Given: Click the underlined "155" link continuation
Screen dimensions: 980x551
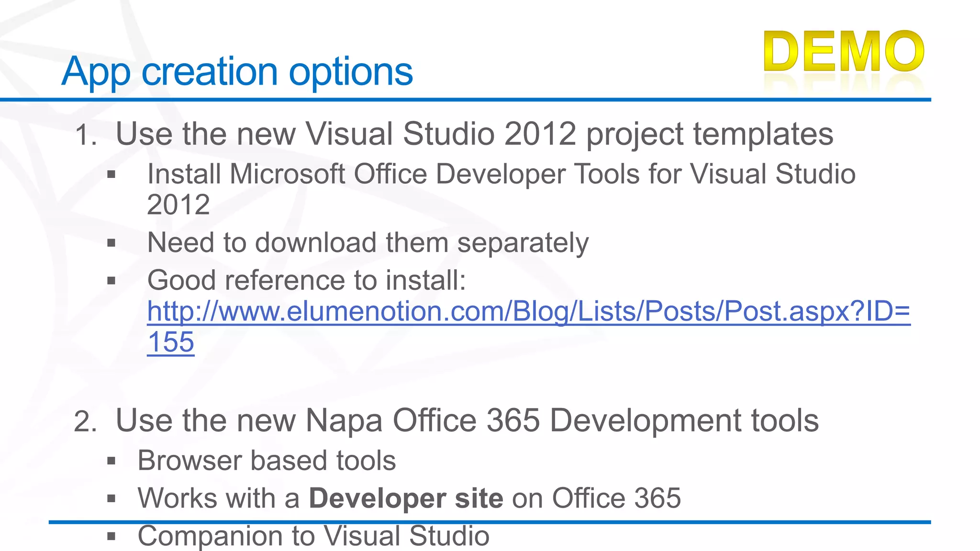Looking at the screenshot, I should click(x=171, y=342).
